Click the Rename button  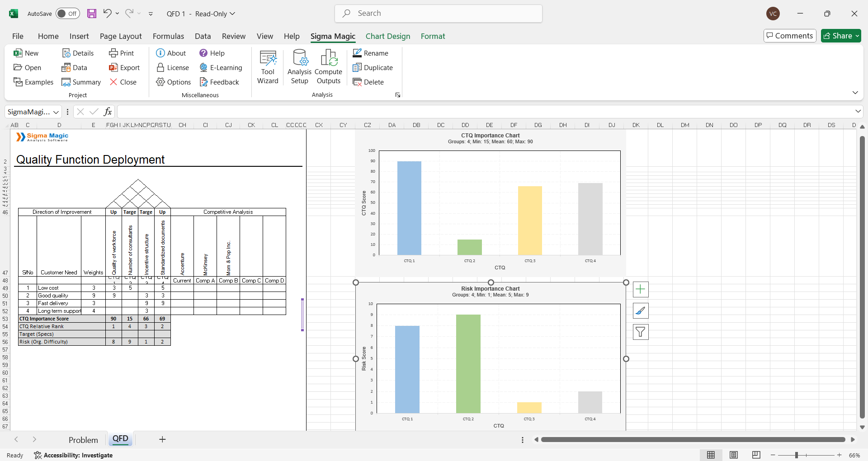click(370, 53)
